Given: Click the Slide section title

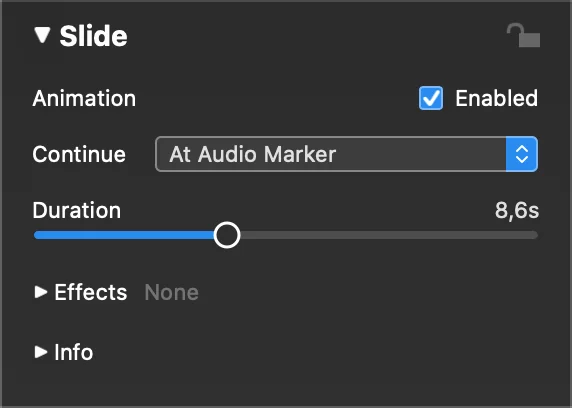Looking at the screenshot, I should click(93, 36).
